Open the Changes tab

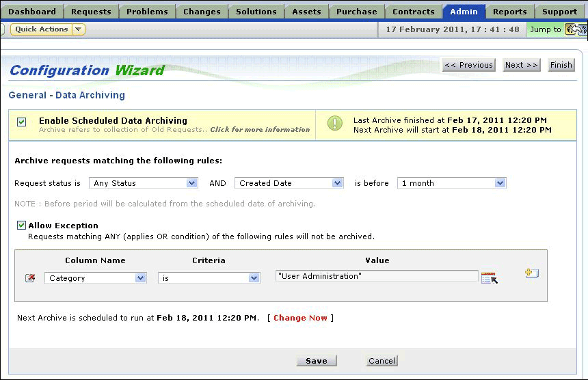pos(202,12)
